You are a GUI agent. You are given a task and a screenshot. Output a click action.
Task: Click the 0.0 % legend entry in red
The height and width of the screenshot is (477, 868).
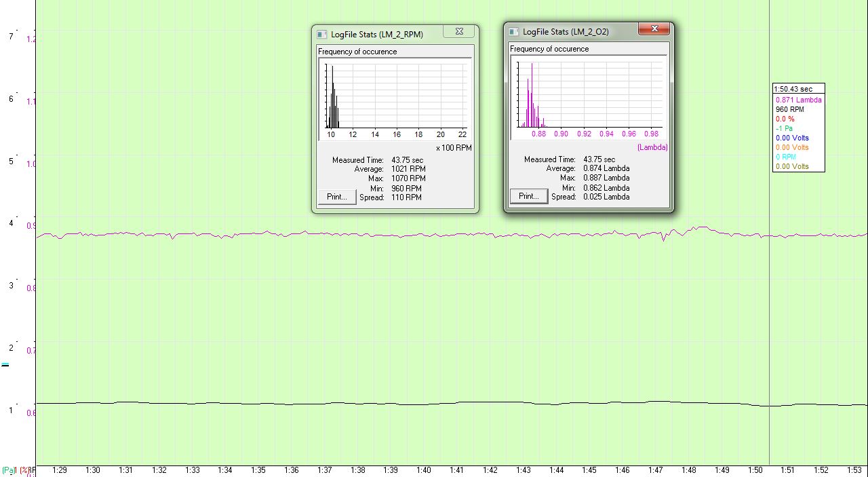pos(785,119)
